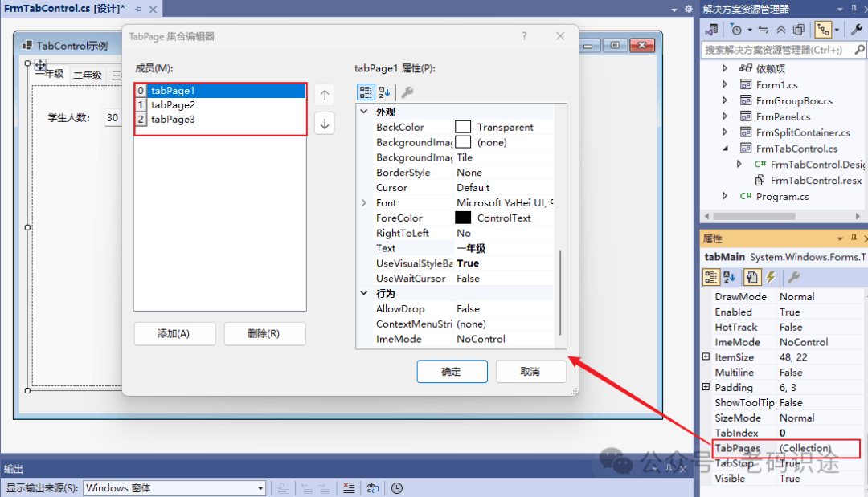The width and height of the screenshot is (868, 497).
Task: Collapse the 外观 category
Action: click(x=364, y=112)
